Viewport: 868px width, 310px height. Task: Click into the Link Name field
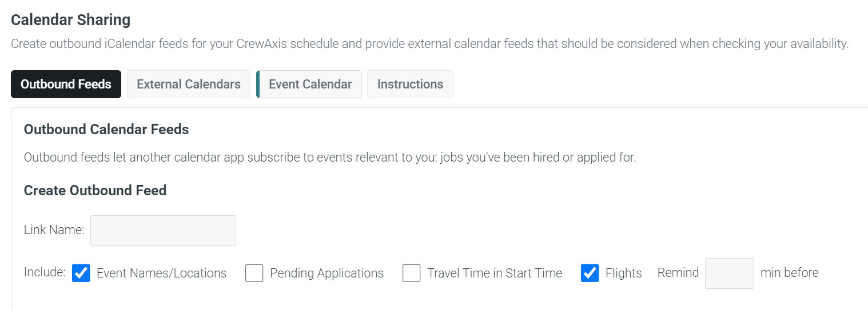pyautogui.click(x=163, y=231)
